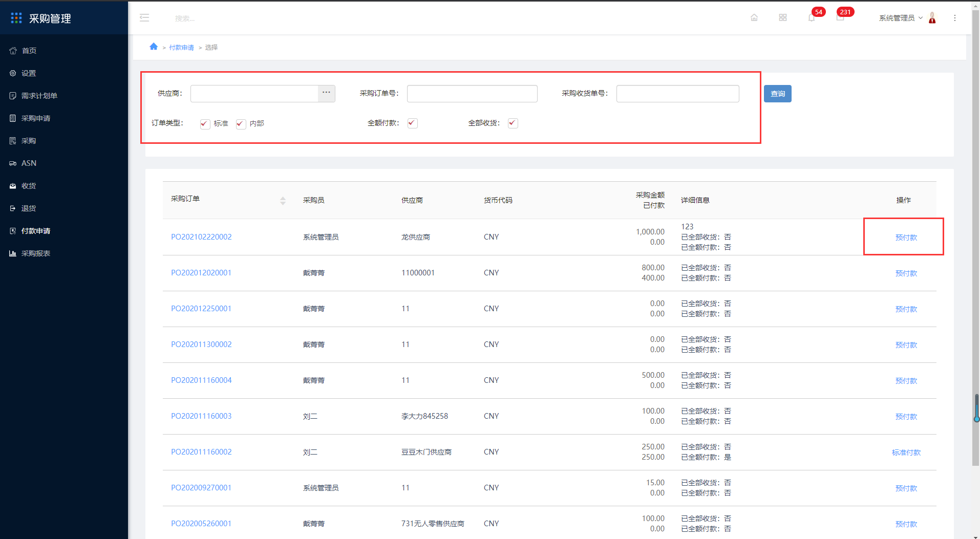
Task: Click the 采购金额 已付款 column header
Action: click(x=650, y=200)
